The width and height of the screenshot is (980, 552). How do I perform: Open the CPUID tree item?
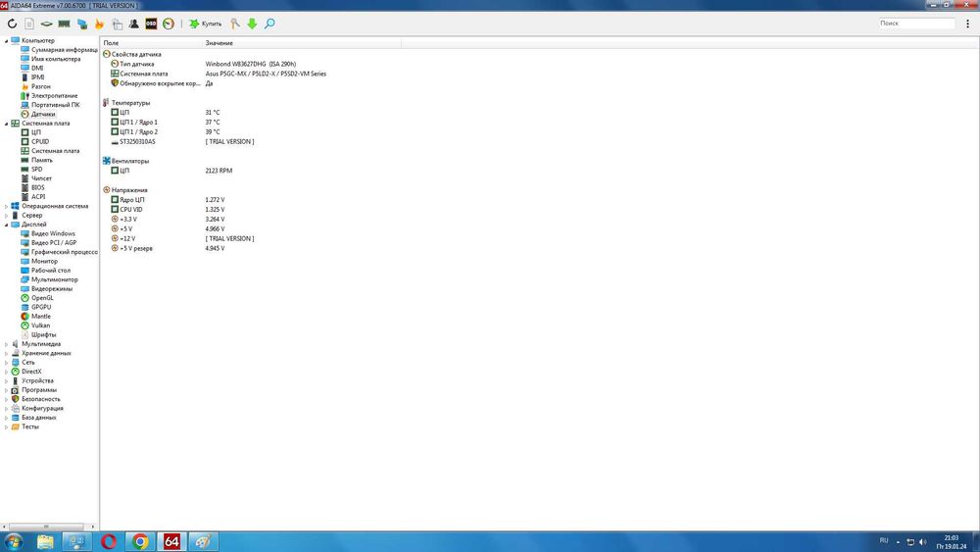coord(40,142)
